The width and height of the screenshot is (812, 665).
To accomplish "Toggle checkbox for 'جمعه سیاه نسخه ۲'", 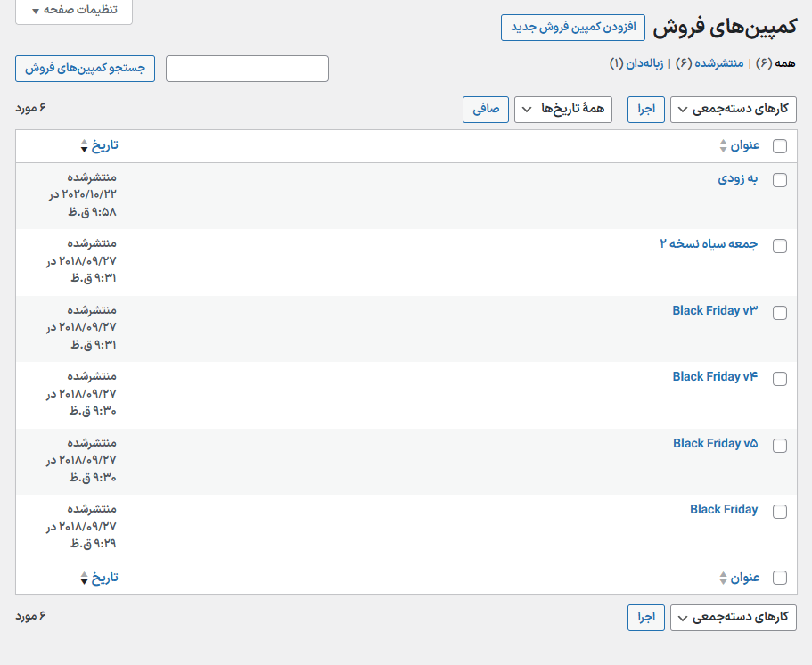I will pos(780,246).
